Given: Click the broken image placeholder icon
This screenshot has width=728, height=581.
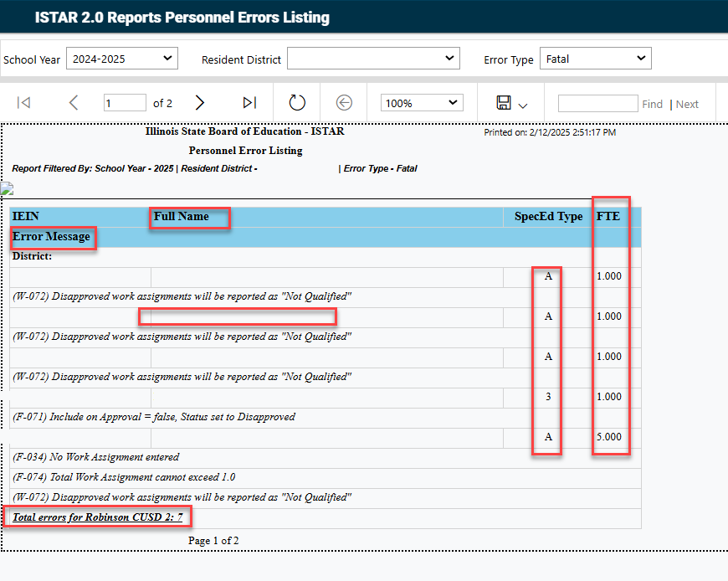Looking at the screenshot, I should [x=7, y=188].
